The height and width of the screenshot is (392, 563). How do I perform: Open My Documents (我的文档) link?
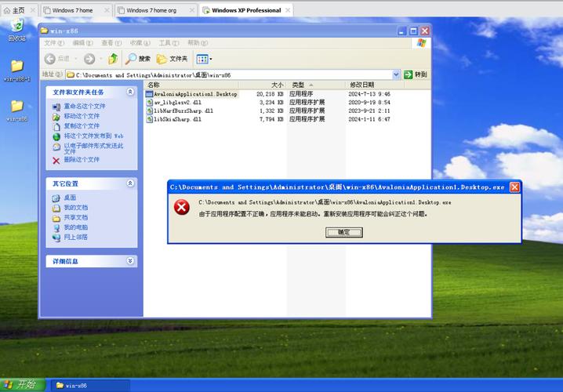pos(76,208)
